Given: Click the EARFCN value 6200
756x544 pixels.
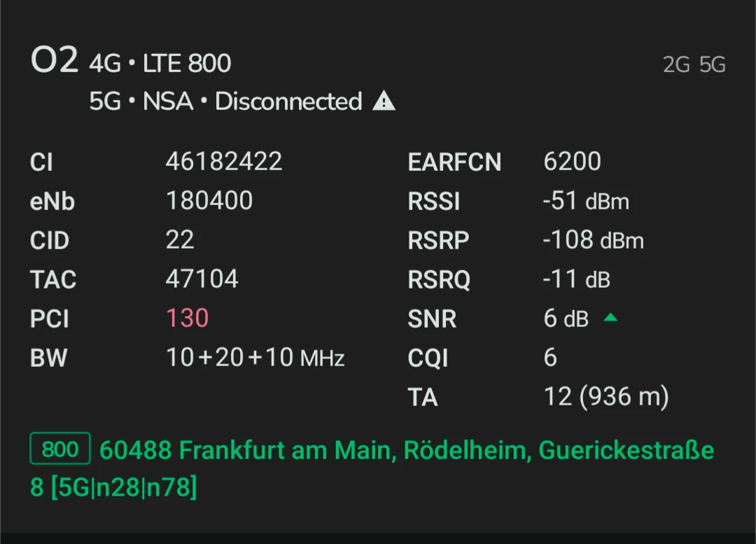Looking at the screenshot, I should point(572,162).
